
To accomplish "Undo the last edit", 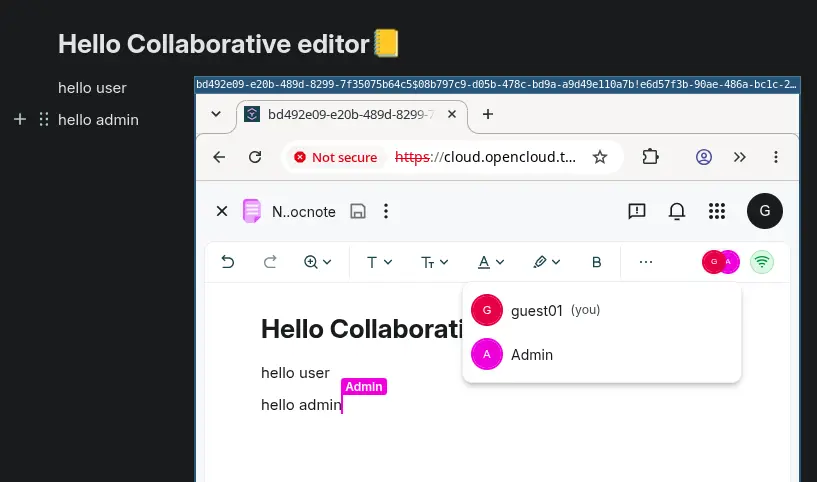I will coord(228,262).
